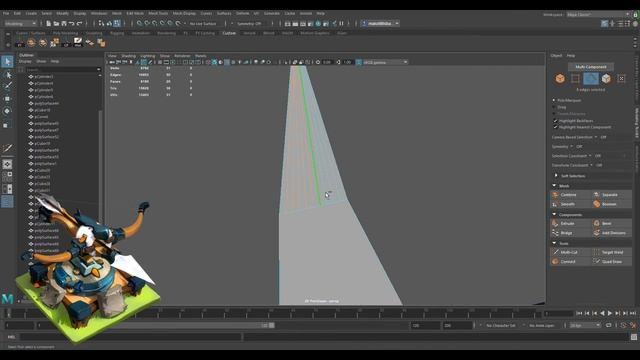Viewport: 640px width, 360px height.
Task: Play the timeline forwards
Action: (610, 313)
